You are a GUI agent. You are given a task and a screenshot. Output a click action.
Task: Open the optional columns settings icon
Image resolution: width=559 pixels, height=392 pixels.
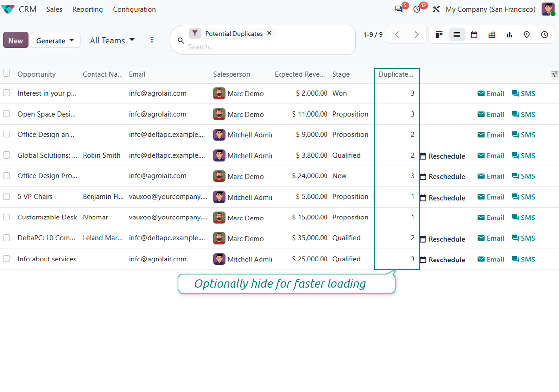click(x=554, y=74)
